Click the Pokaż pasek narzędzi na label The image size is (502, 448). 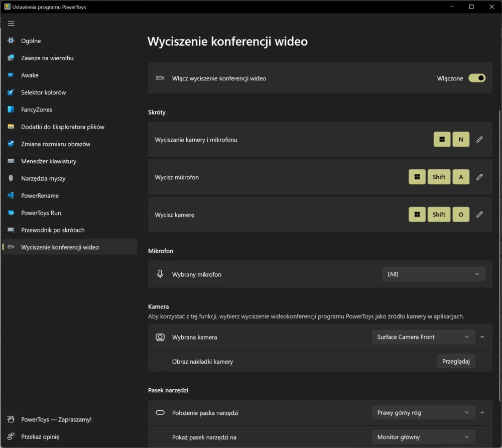pos(204,437)
